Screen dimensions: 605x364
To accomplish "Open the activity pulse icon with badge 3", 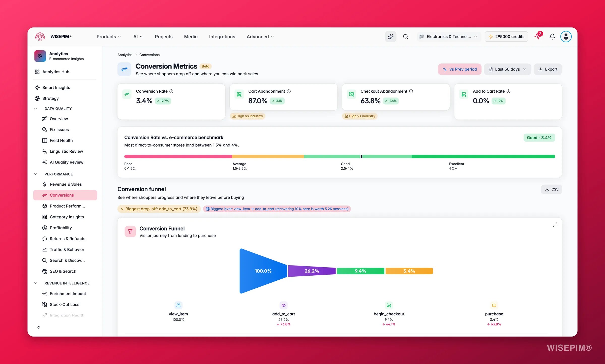I will pos(538,36).
